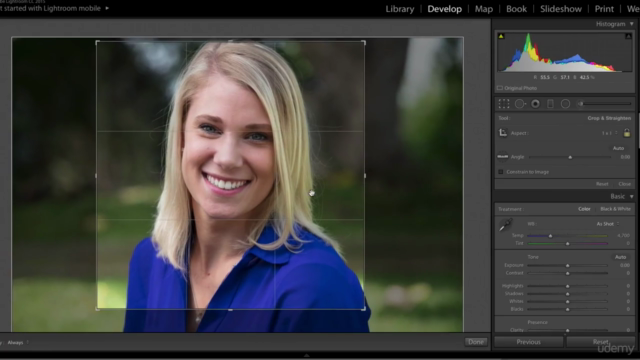
Task: Pick the Straighten level tool beside Angle
Action: (502, 157)
